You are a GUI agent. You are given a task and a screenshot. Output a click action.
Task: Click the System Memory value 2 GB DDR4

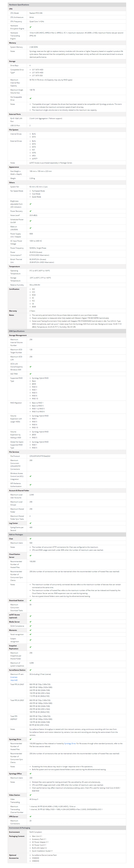tap(34, 47)
